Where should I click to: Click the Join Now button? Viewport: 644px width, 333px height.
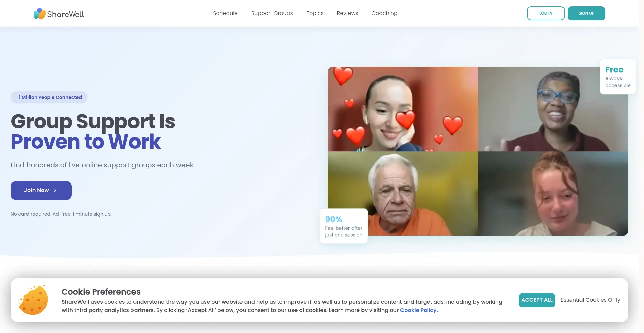pyautogui.click(x=41, y=190)
